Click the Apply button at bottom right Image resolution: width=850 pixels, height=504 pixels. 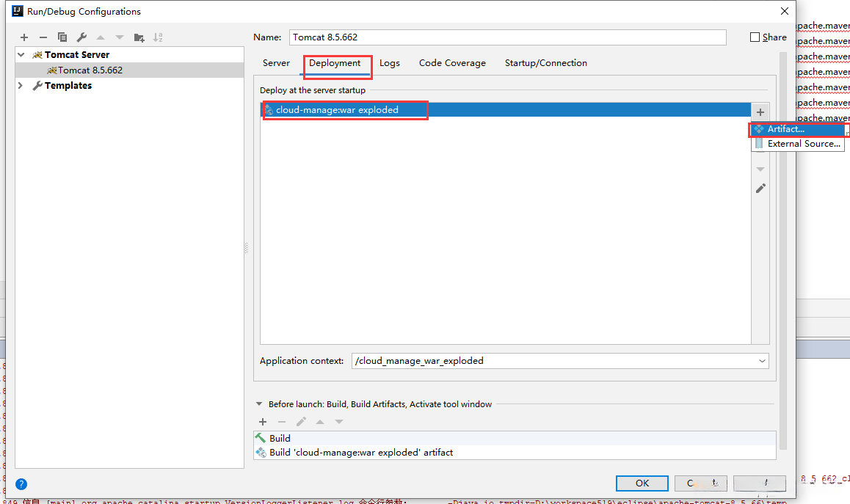pos(760,483)
